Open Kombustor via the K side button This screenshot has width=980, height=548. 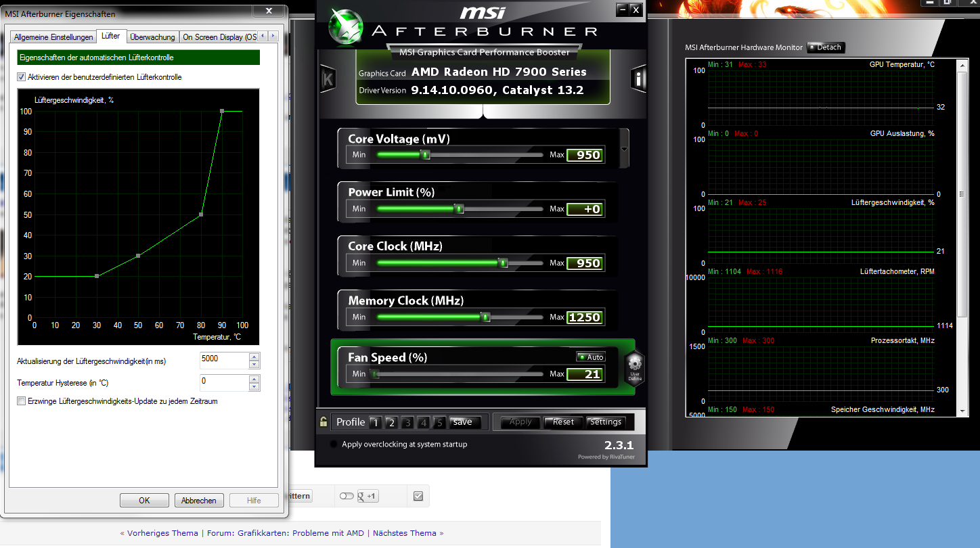[x=328, y=78]
